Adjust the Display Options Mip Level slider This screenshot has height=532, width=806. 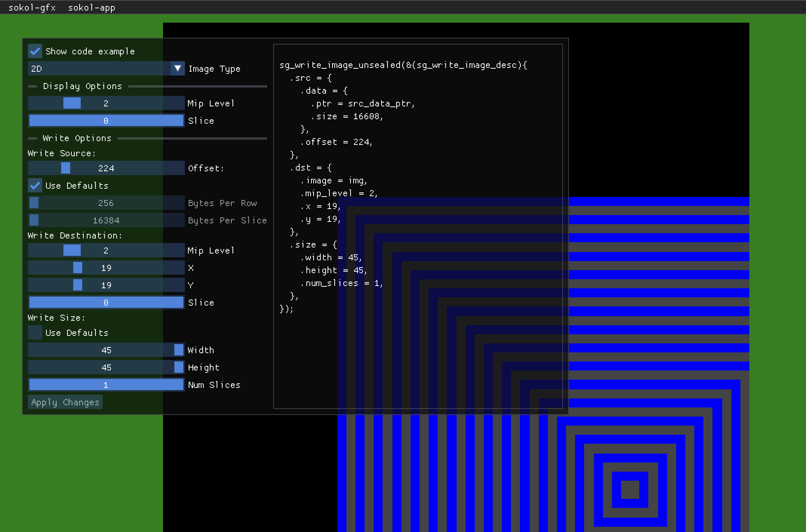(x=106, y=103)
